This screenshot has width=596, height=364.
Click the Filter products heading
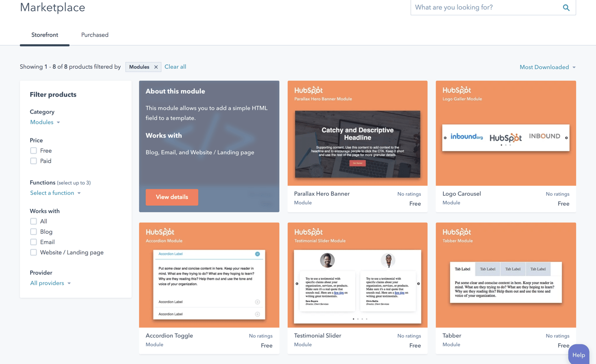[53, 94]
